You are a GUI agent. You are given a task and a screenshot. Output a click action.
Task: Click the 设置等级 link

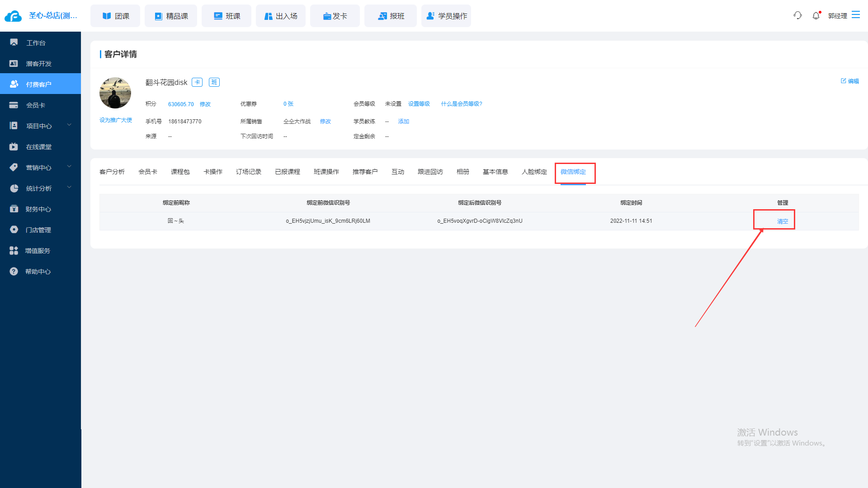[419, 104]
